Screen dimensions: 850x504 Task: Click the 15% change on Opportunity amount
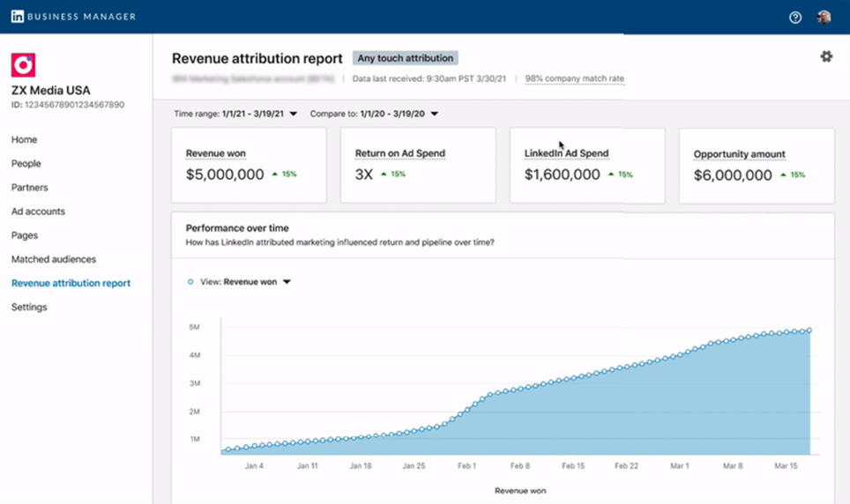793,174
